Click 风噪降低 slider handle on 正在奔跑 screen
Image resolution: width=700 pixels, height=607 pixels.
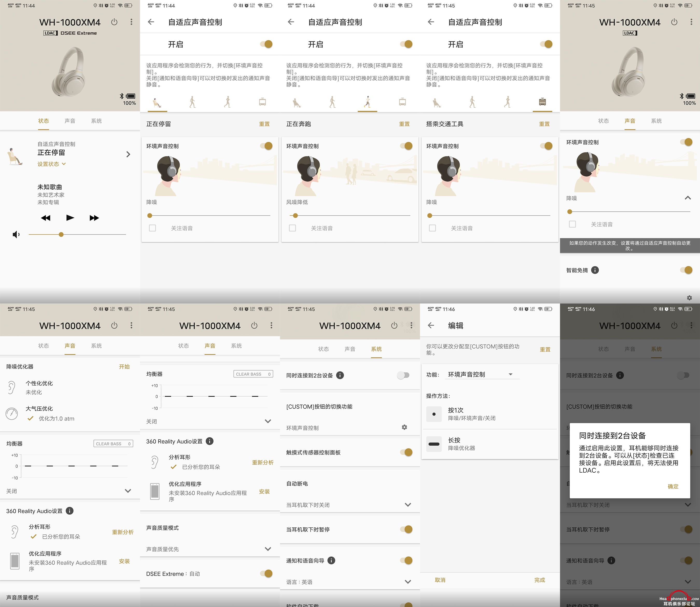pos(295,215)
